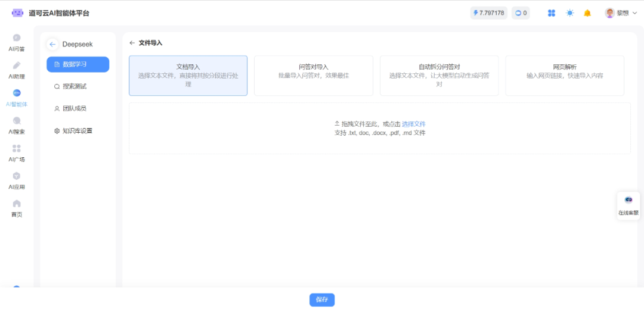Select the 自动拆分问答对 option
Image resolution: width=644 pixels, height=312 pixels.
(439, 76)
